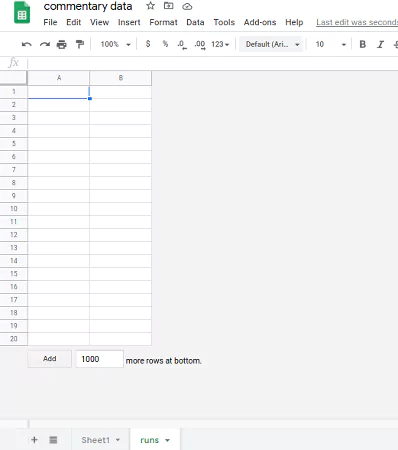Viewport: 398px width, 450px height.
Task: Print the spreadsheet
Action: pyautogui.click(x=62, y=44)
